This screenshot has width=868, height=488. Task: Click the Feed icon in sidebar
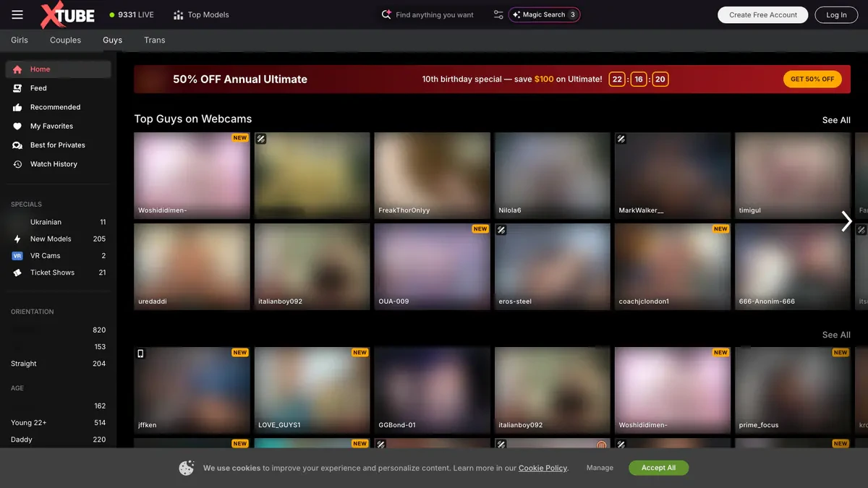tap(17, 88)
